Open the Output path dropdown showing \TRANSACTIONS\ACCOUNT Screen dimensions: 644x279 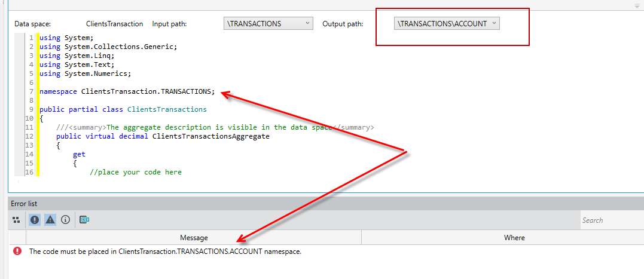point(447,24)
